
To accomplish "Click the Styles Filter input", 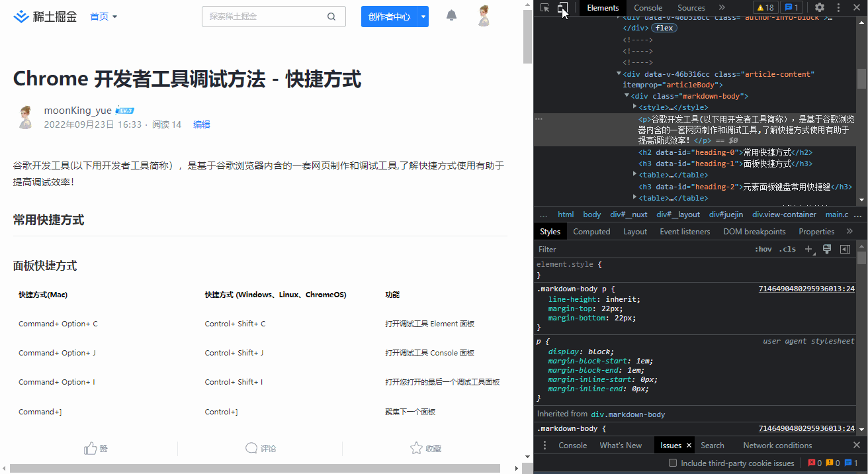I will [x=642, y=250].
